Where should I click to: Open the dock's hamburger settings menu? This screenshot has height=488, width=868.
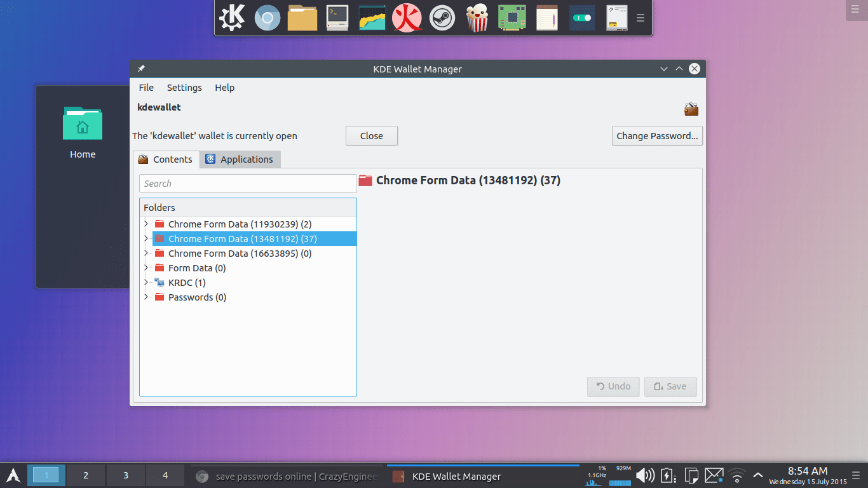coord(641,18)
